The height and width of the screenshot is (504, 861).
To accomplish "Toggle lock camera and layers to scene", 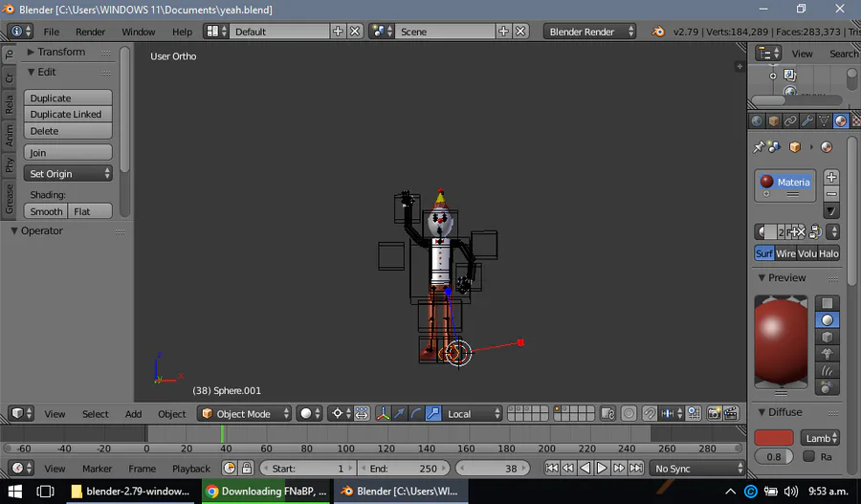I will pyautogui.click(x=607, y=413).
